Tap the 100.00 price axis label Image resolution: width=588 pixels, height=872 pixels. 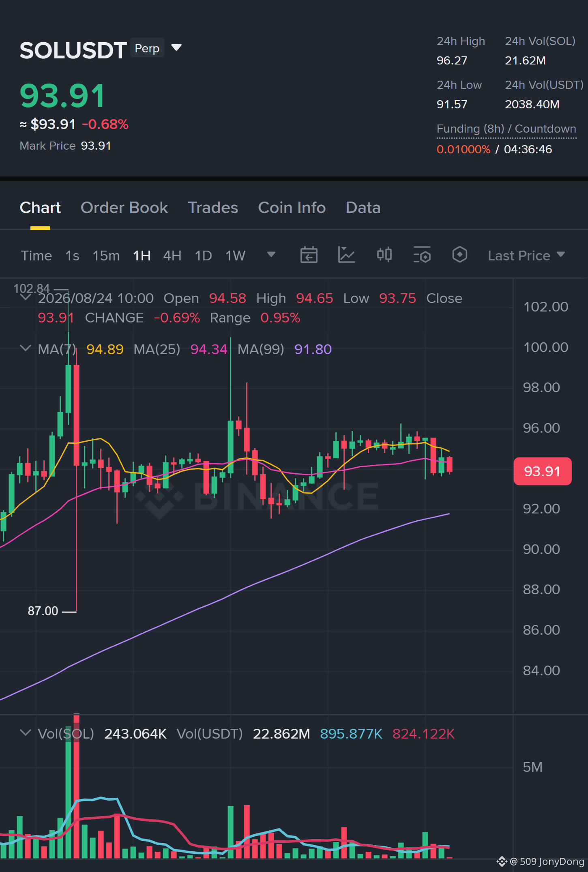pos(546,347)
